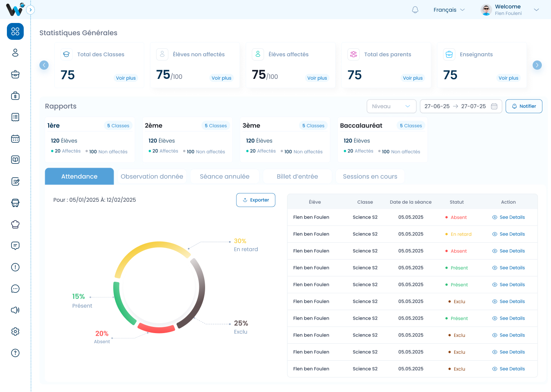Open the calendar sidebar icon
551x392 pixels.
pos(15,139)
